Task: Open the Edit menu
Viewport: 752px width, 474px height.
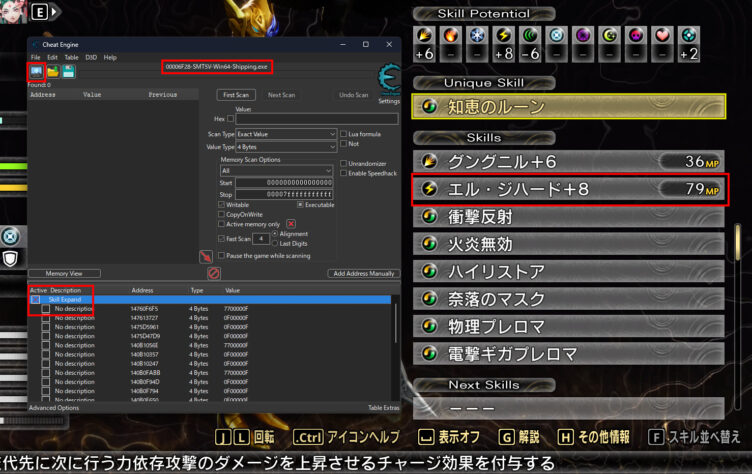Action: click(52, 57)
